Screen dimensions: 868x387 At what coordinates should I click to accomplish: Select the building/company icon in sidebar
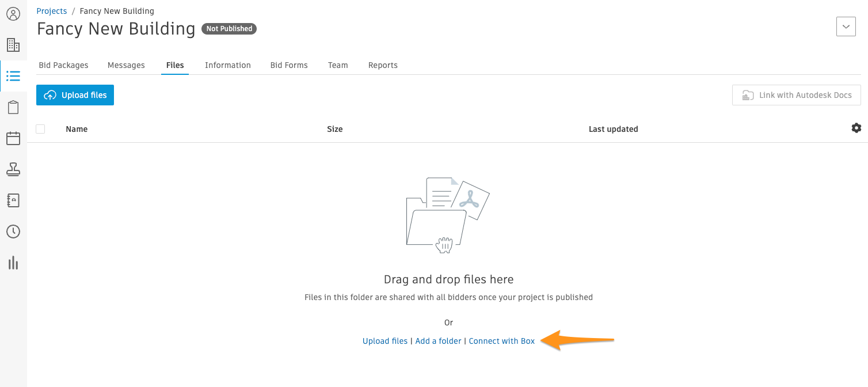[x=13, y=45]
